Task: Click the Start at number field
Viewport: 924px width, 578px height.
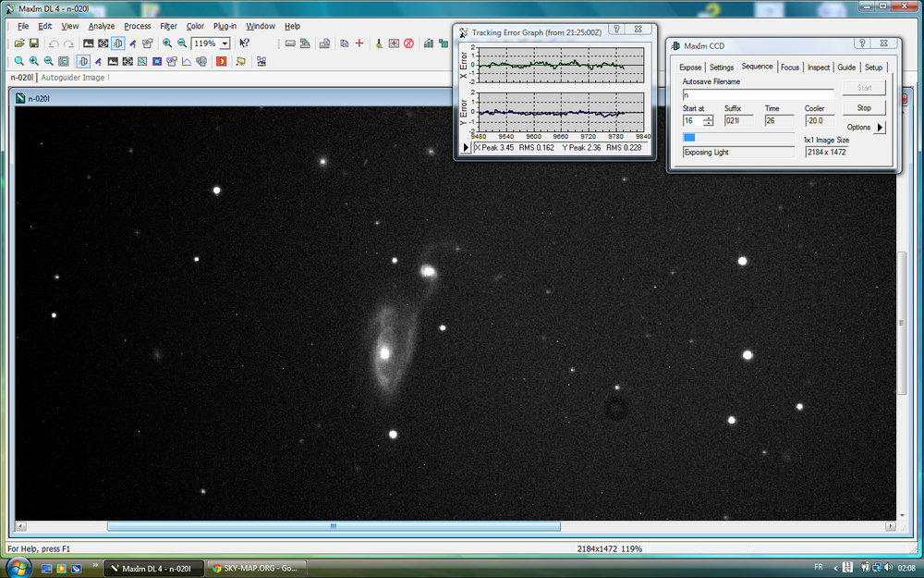Action: pos(692,120)
